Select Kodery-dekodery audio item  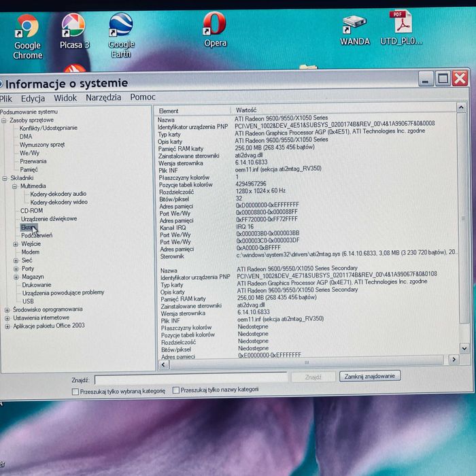coord(58,194)
